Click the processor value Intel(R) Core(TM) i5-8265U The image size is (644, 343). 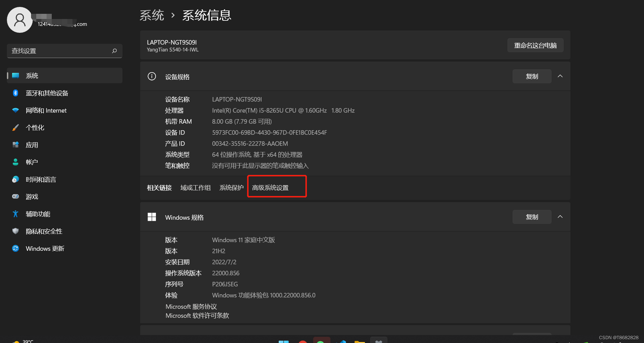(283, 111)
